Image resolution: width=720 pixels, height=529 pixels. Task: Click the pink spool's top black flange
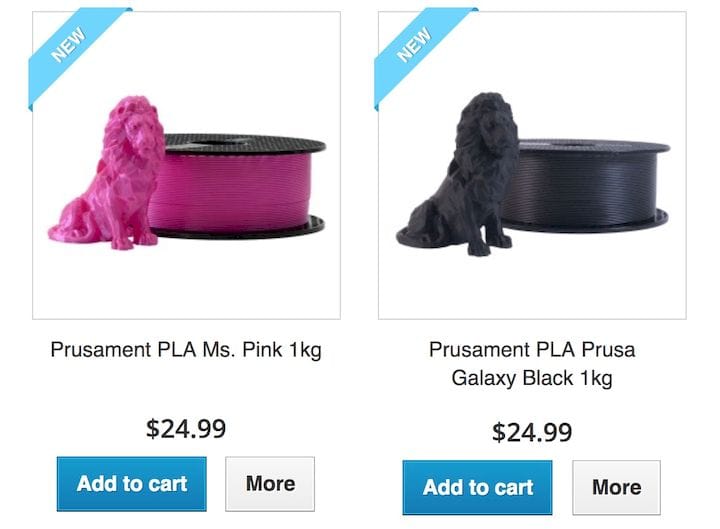point(245,143)
